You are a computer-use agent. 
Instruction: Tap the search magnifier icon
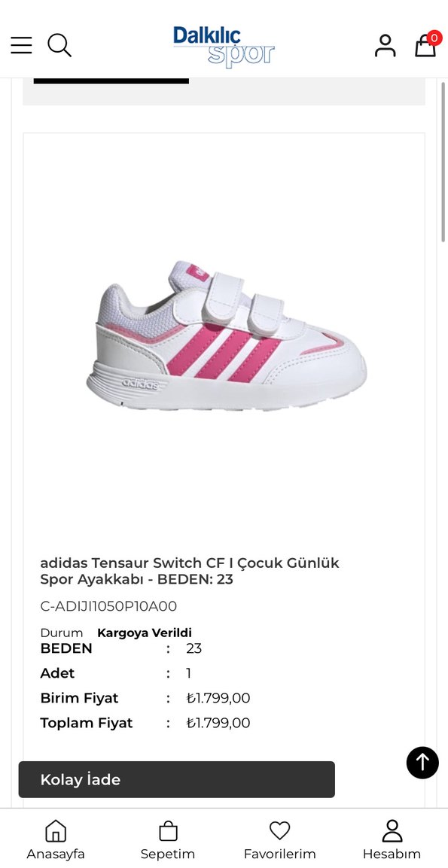coord(59,45)
